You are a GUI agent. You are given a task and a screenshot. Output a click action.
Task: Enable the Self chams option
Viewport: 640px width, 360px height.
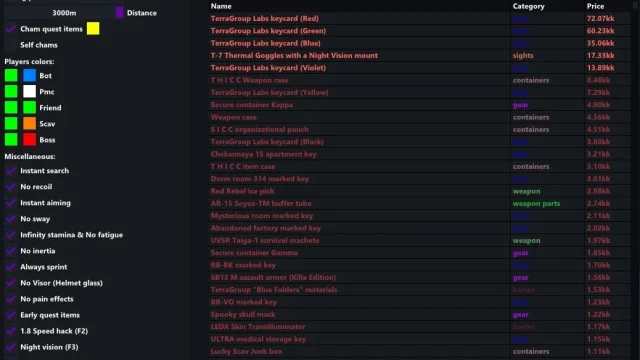pos(11,45)
